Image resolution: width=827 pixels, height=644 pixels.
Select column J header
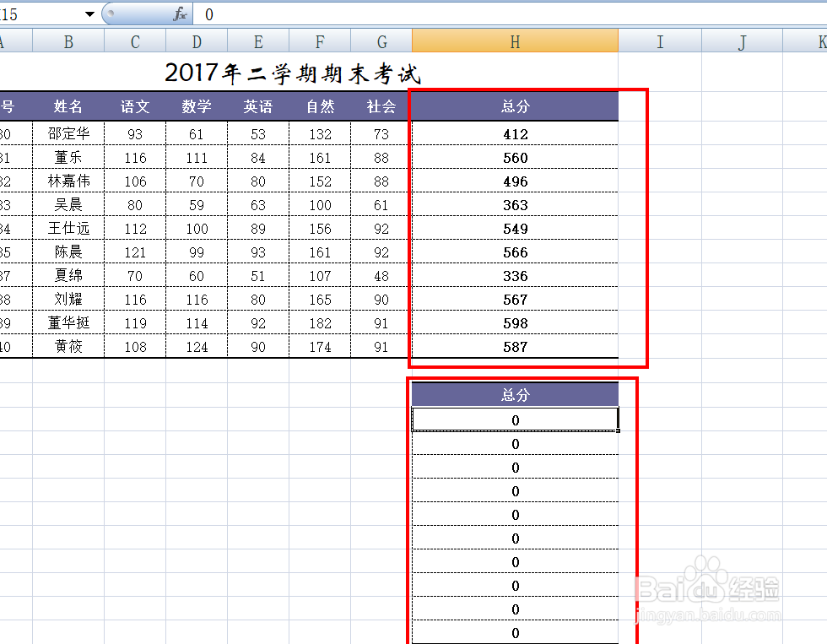point(741,41)
